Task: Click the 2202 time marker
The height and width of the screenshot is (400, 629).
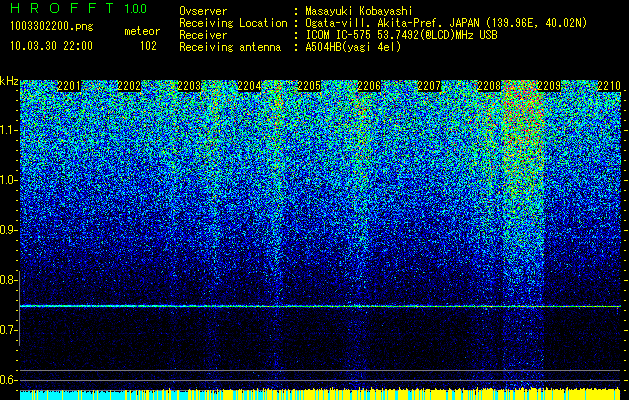Action: click(129, 86)
